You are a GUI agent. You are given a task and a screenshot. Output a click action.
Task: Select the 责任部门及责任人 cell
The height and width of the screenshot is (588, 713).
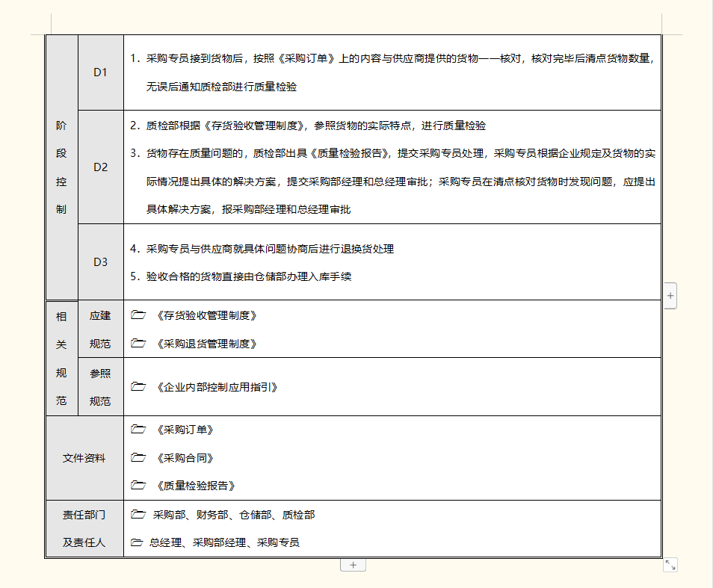pyautogui.click(x=84, y=528)
